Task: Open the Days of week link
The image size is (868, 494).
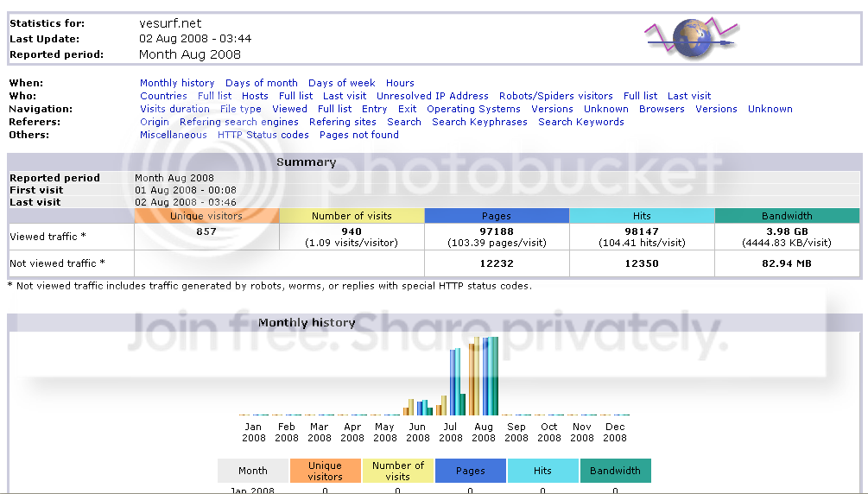Action: [x=341, y=83]
